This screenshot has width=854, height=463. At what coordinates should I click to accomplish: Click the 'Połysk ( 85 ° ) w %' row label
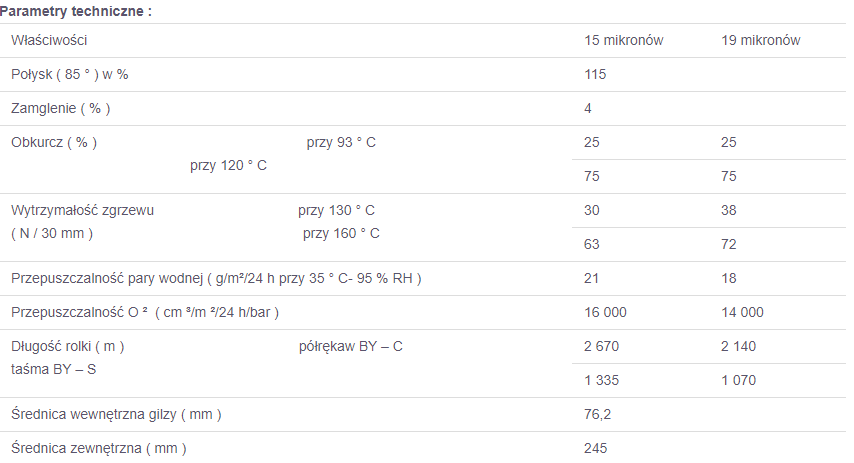click(70, 75)
